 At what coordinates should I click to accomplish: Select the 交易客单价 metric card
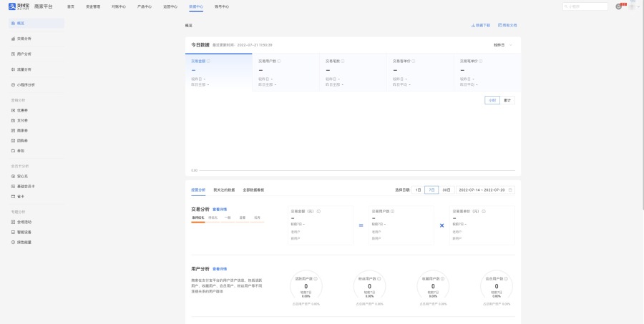pyautogui.click(x=420, y=72)
